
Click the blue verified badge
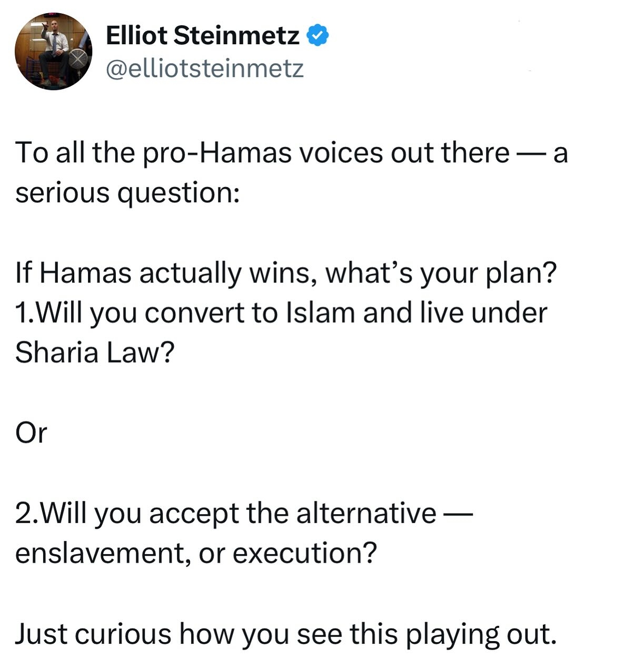(318, 36)
